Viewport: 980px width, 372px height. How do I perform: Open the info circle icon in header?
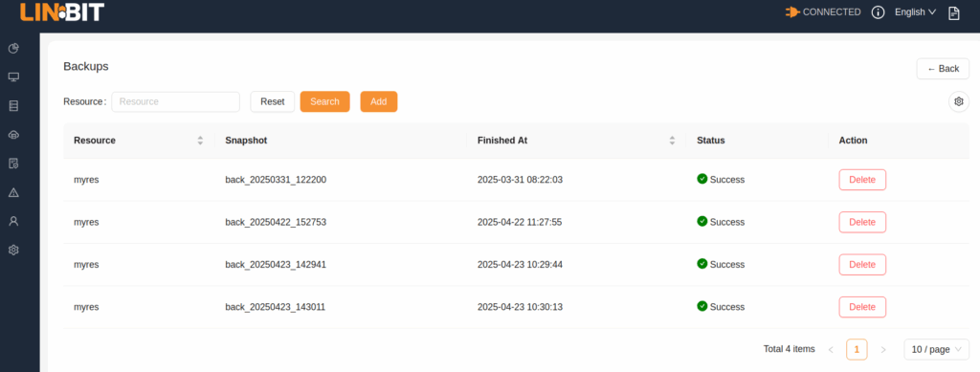879,12
